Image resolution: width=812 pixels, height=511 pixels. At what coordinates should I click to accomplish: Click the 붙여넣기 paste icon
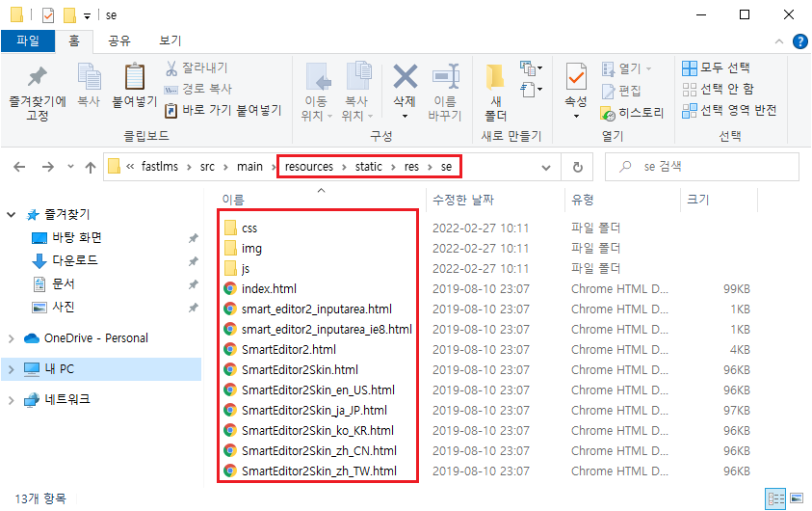click(x=135, y=76)
